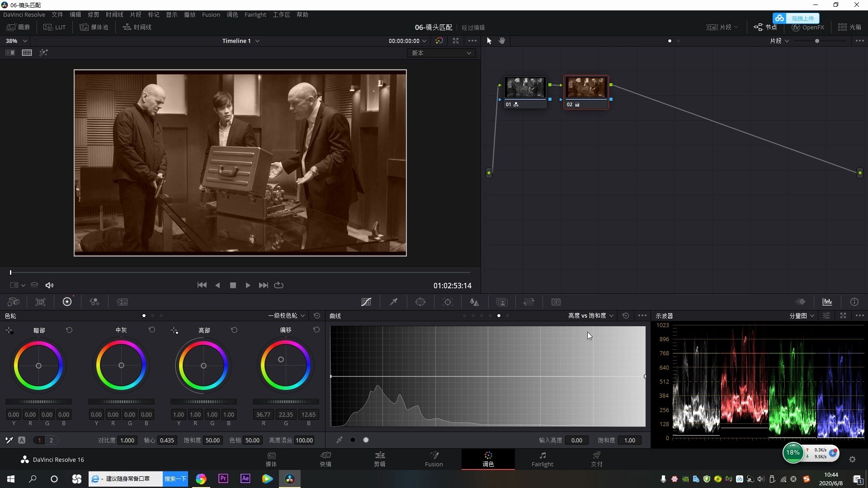Open the node graph 片段 mode dropdown
Screen dimensions: 868x488
point(779,41)
